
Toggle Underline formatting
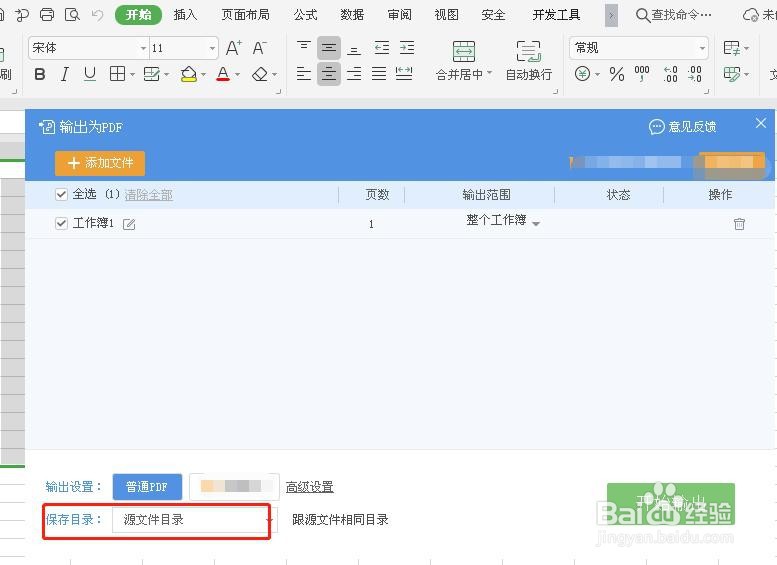coord(90,74)
